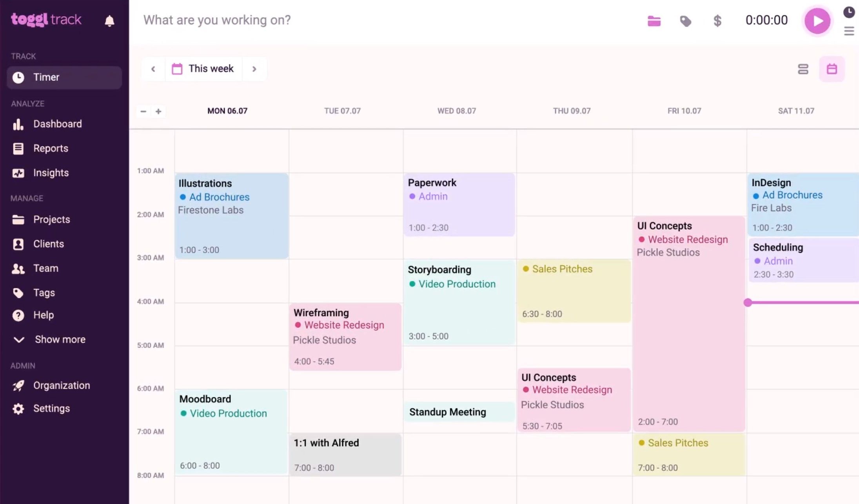The image size is (859, 504).
Task: Click the folder icon in top toolbar
Action: tap(654, 20)
